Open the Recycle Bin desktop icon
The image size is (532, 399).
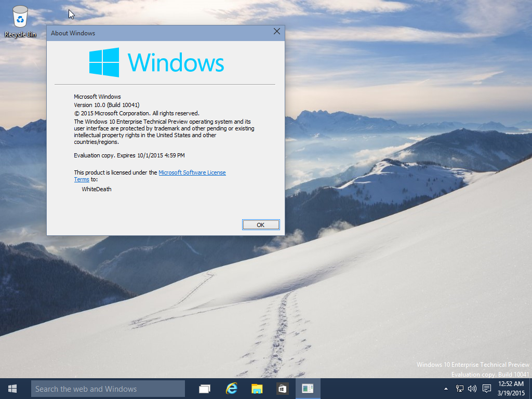20,21
